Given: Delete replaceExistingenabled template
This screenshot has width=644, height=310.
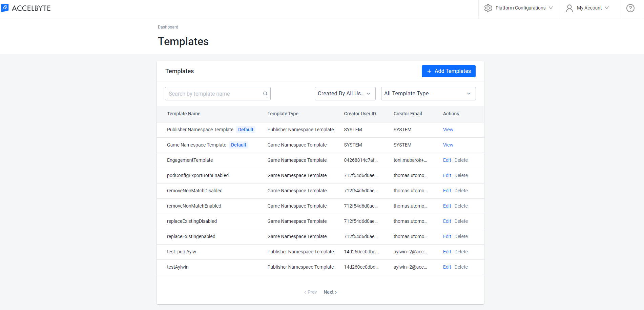Looking at the screenshot, I should 461,236.
